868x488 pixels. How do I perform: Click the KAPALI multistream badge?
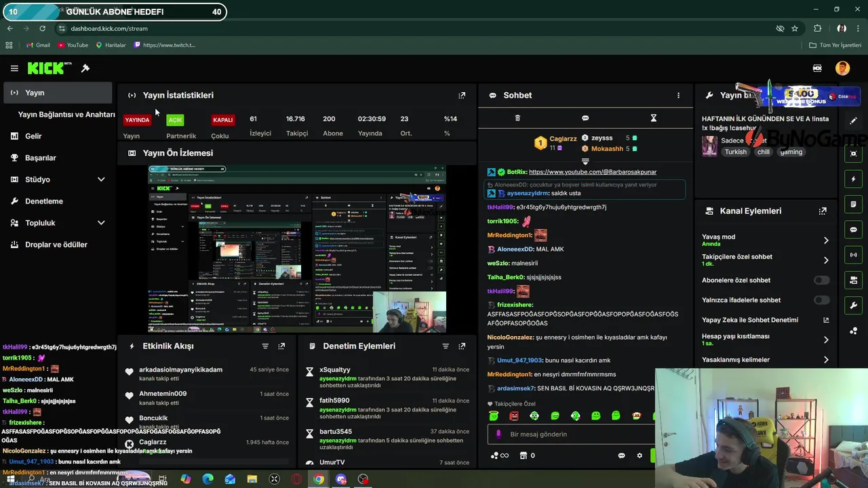tap(222, 120)
